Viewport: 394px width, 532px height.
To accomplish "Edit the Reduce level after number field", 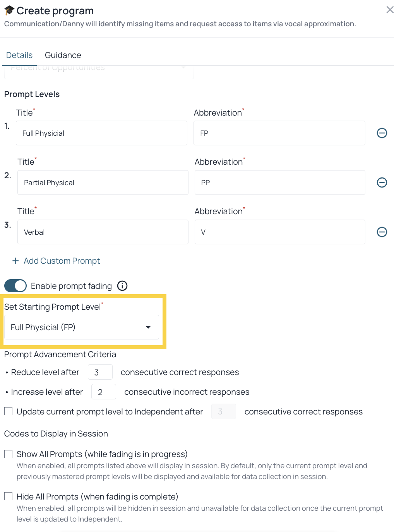I will click(x=100, y=372).
